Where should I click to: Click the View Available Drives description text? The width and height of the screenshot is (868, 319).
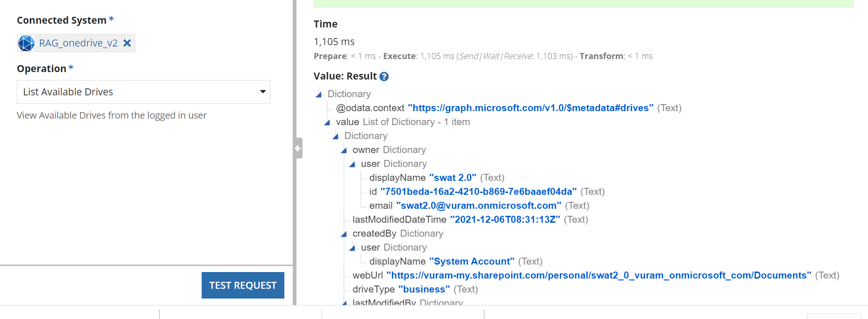112,115
